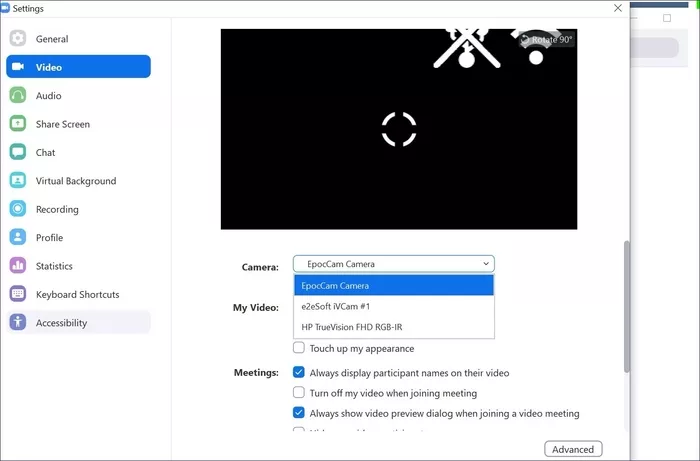Viewport: 700px width, 461px height.
Task: Open Audio settings via headphones icon
Action: (x=18, y=96)
